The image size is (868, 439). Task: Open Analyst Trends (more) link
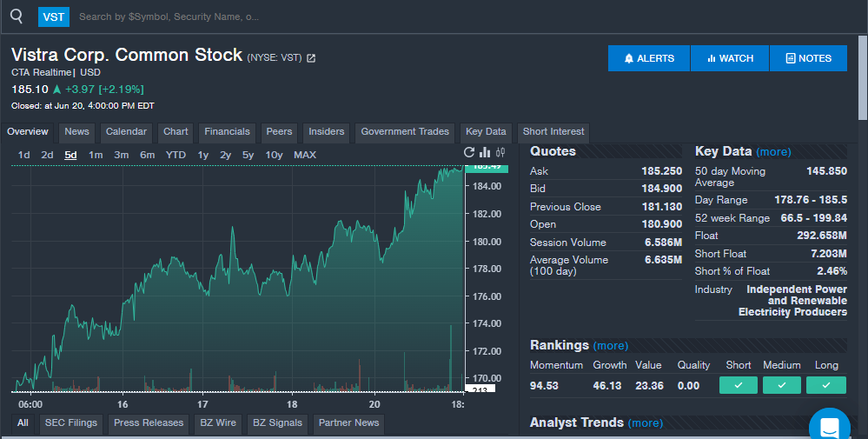[x=646, y=423]
